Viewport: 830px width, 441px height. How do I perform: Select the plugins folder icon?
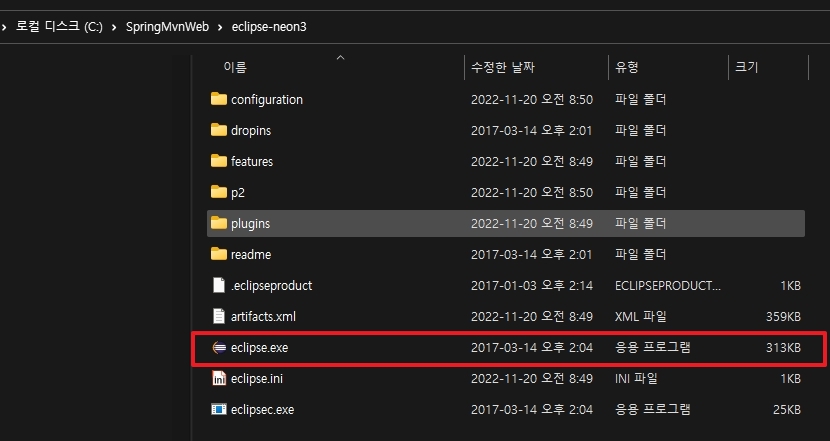click(x=219, y=223)
